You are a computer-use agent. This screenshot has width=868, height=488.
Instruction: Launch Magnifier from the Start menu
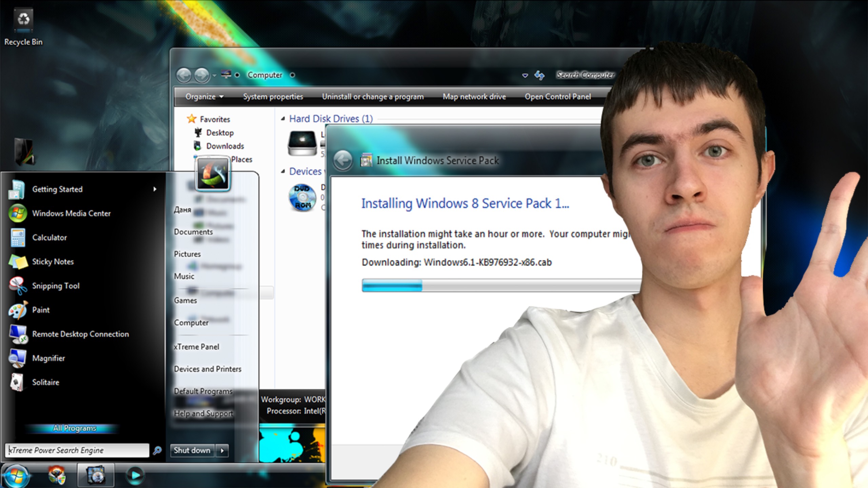point(37,358)
